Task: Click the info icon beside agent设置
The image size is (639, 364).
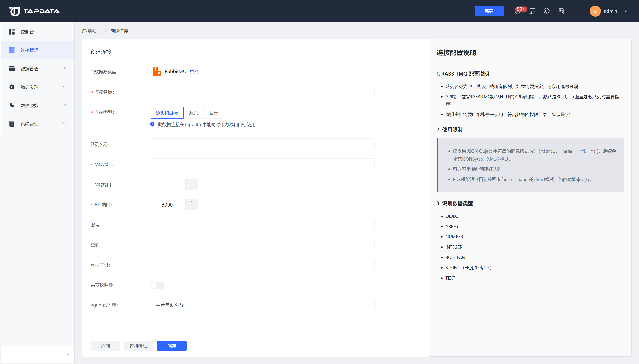Action: tap(114, 304)
